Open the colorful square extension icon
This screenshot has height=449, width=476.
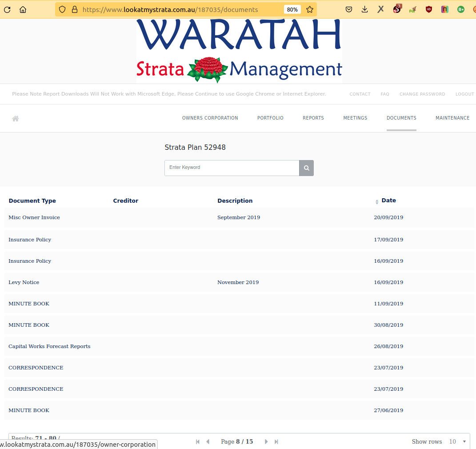[445, 10]
